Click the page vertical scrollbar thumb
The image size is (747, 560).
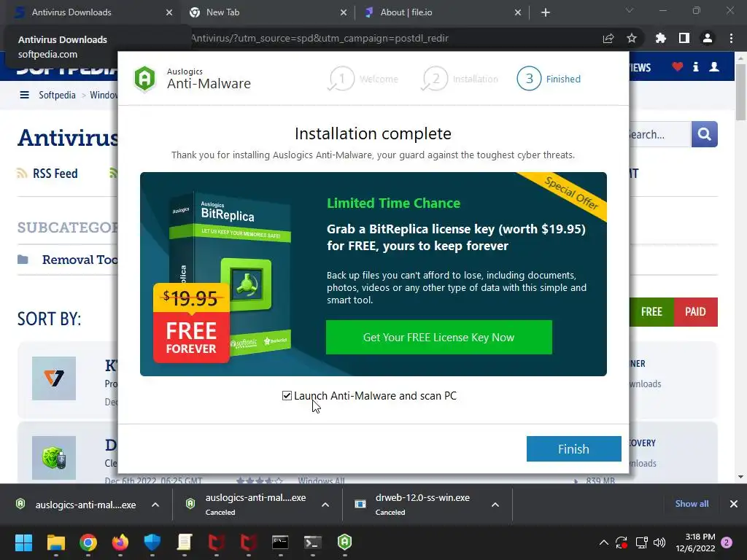click(x=740, y=90)
